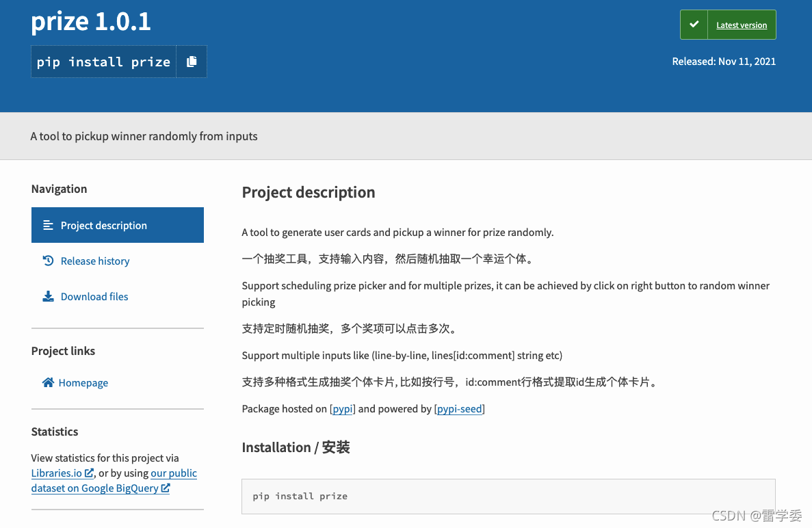Click the Project description main heading

click(308, 192)
